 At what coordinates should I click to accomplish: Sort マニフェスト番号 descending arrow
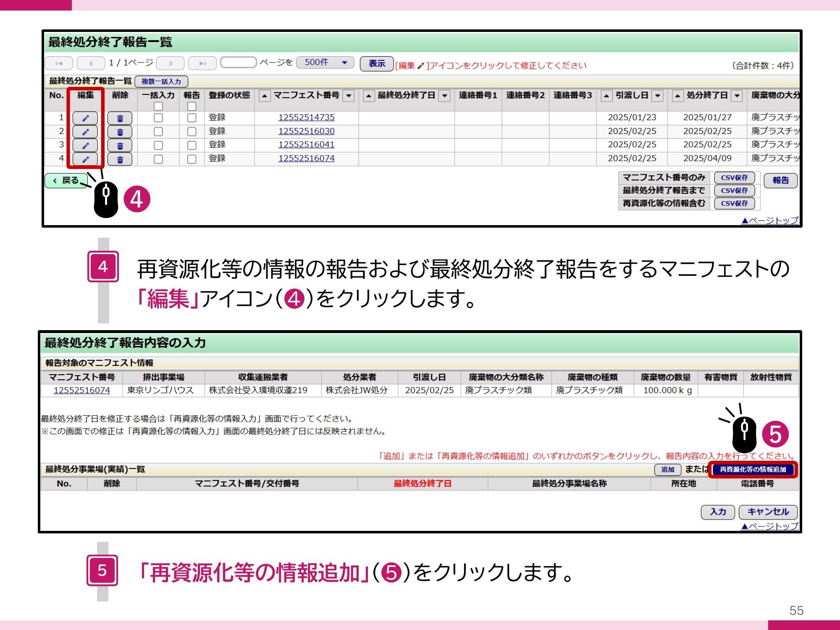point(349,96)
